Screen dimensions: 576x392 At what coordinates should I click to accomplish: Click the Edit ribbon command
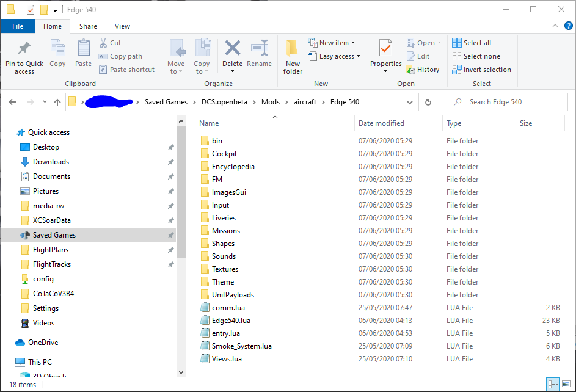click(418, 56)
